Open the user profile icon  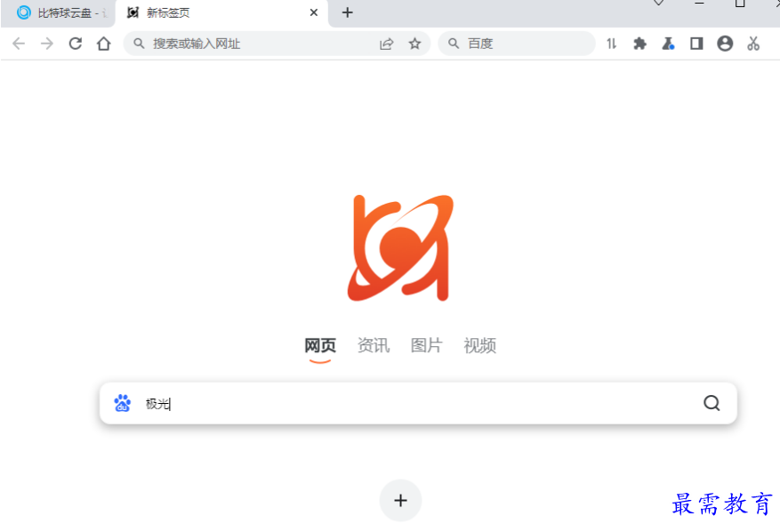pyautogui.click(x=725, y=44)
